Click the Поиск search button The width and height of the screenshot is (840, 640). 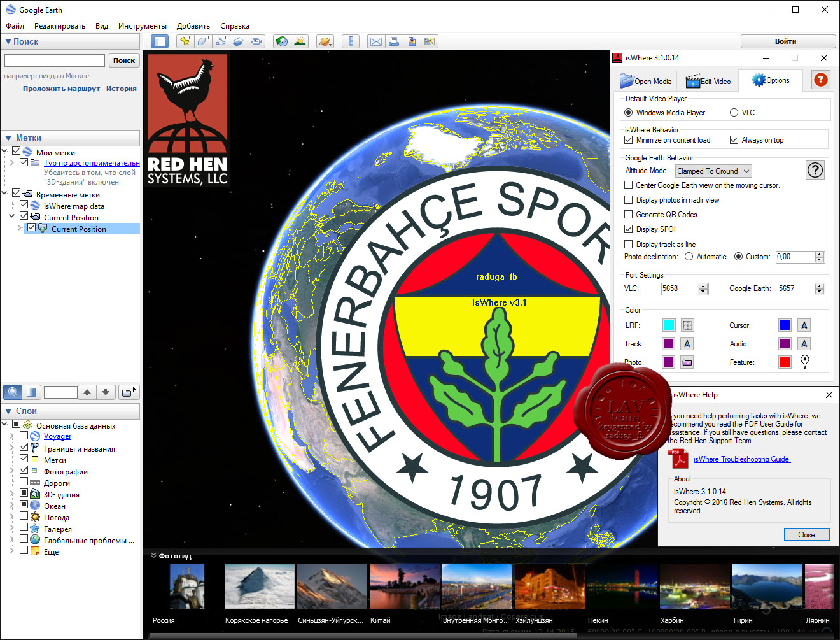(124, 60)
